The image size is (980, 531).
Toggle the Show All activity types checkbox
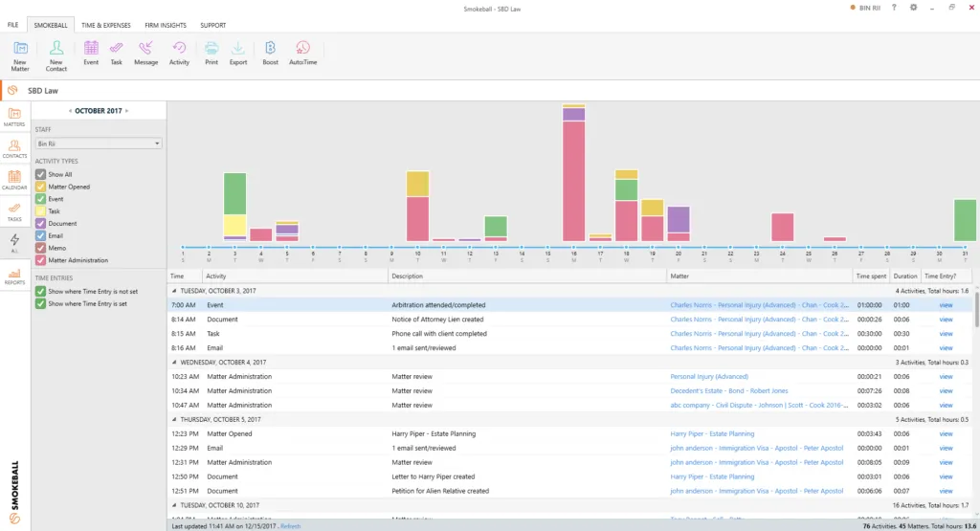[40, 174]
